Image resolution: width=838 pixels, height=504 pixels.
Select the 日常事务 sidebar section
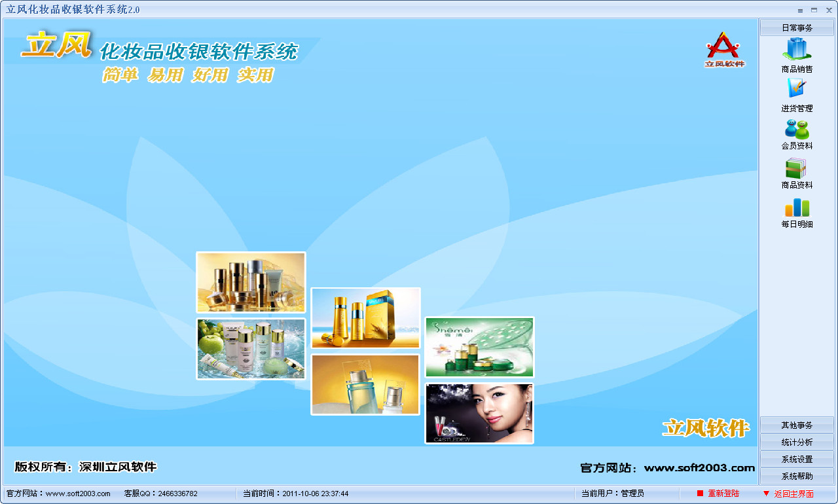pyautogui.click(x=797, y=27)
